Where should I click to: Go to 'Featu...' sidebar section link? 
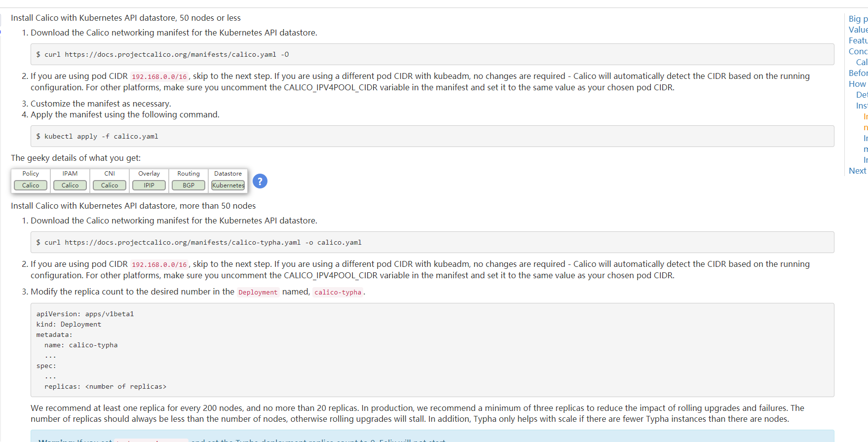(x=858, y=40)
